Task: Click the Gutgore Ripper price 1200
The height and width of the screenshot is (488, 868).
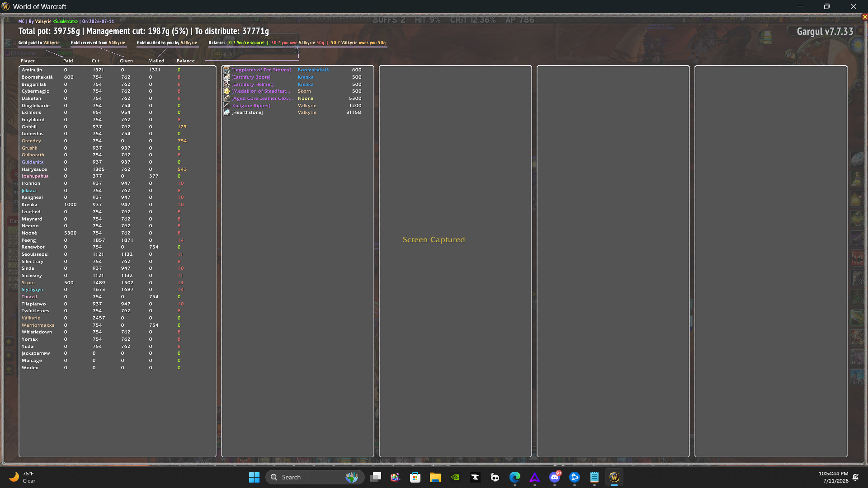Action: point(355,106)
